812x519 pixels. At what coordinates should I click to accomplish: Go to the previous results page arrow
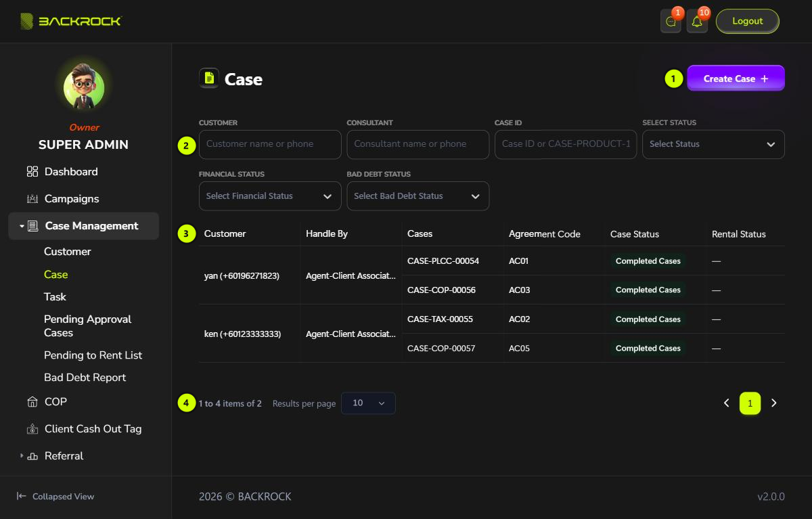pyautogui.click(x=727, y=403)
